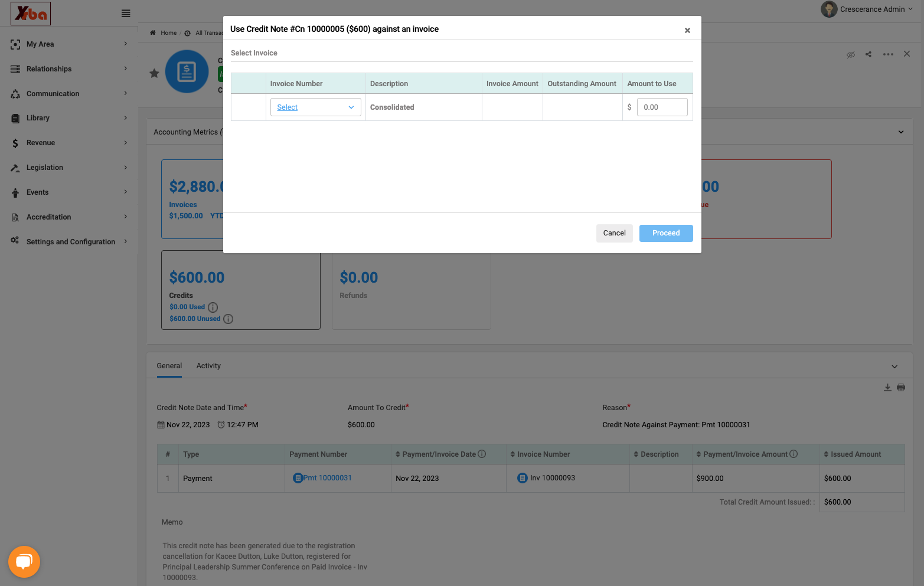The width and height of the screenshot is (924, 586).
Task: Collapse the Accounting Metrics section
Action: pos(901,132)
